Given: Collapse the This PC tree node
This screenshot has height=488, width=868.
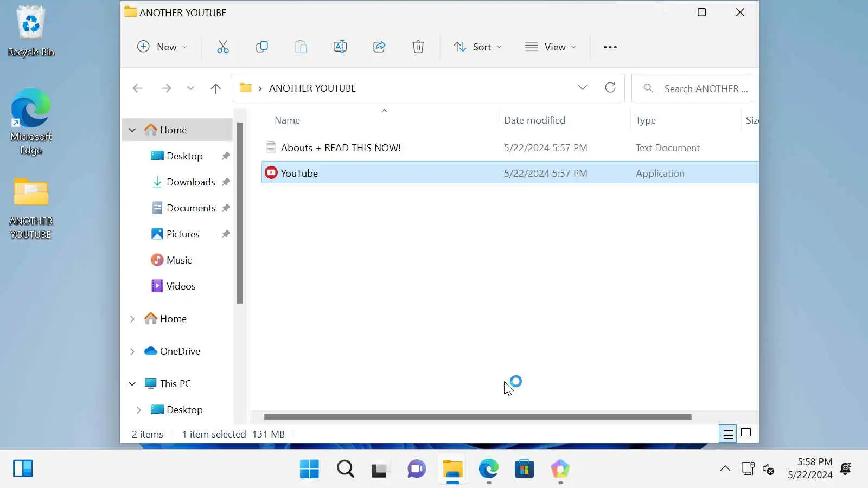Looking at the screenshot, I should [x=132, y=384].
